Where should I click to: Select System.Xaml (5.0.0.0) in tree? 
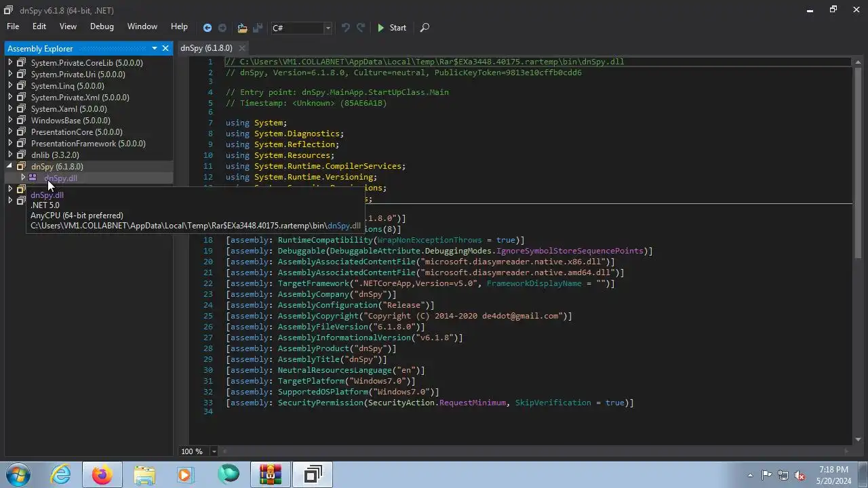(x=68, y=108)
